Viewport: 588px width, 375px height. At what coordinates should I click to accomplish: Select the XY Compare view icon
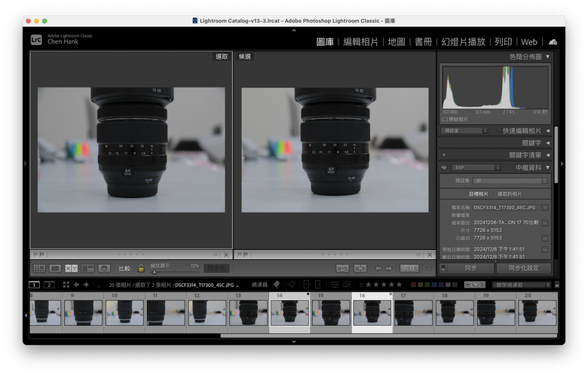(72, 268)
